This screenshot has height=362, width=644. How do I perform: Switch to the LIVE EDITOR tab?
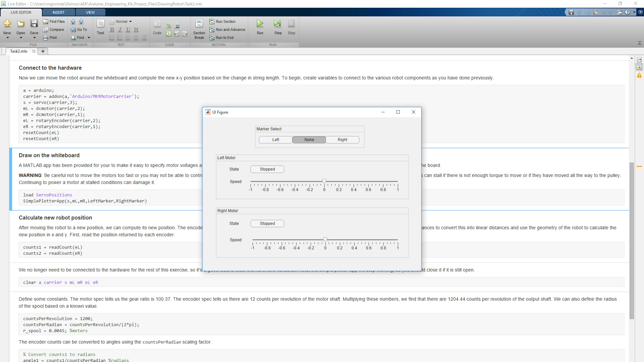tap(21, 12)
